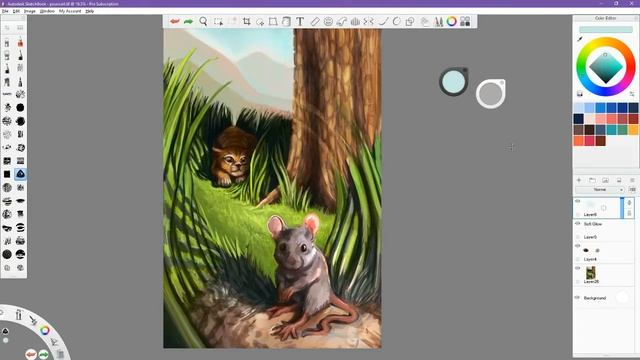The width and height of the screenshot is (640, 360).
Task: Click the Redo arrow in the toolbar
Action: tap(189, 21)
